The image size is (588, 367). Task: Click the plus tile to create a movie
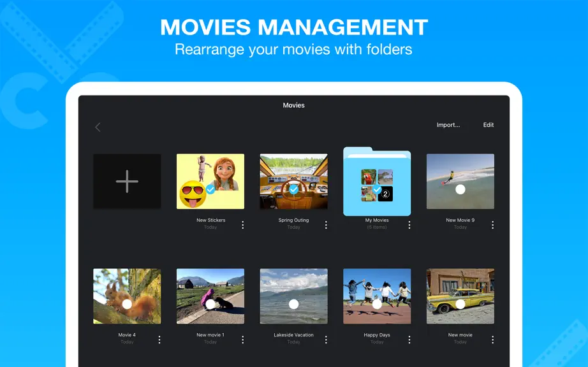pyautogui.click(x=127, y=181)
